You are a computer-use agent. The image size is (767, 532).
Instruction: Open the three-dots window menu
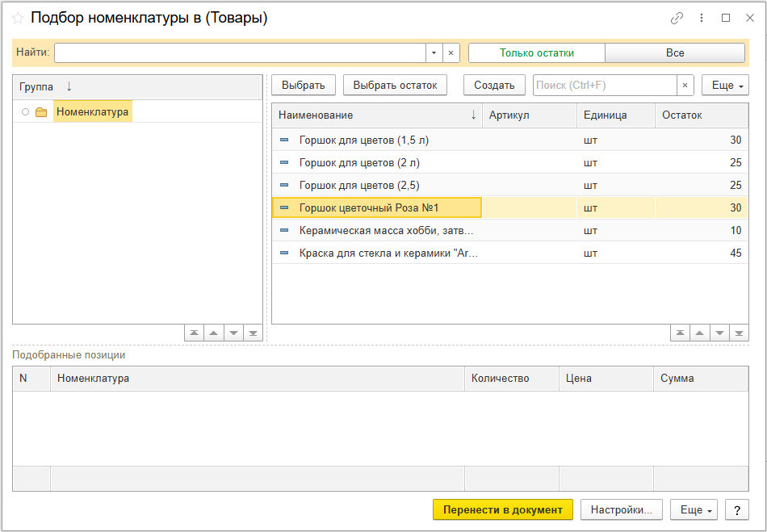(702, 18)
